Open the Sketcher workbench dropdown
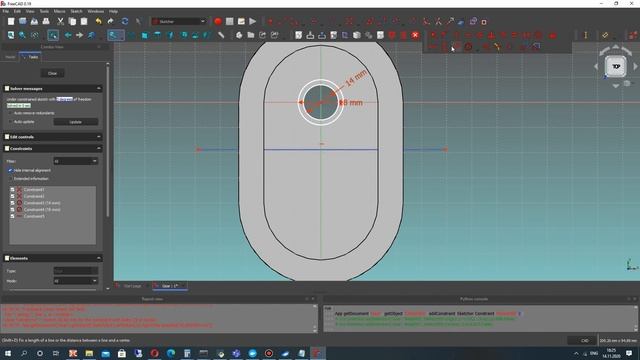This screenshot has width=640, height=360. tap(179, 22)
